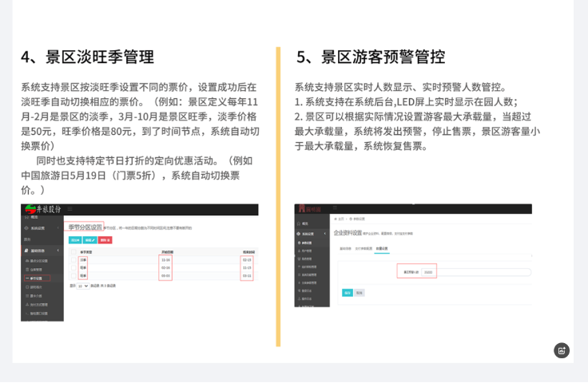This screenshot has height=383, width=588.
Task: Click the 弄旅股份 logo in left screenshot
Action: [x=43, y=210]
